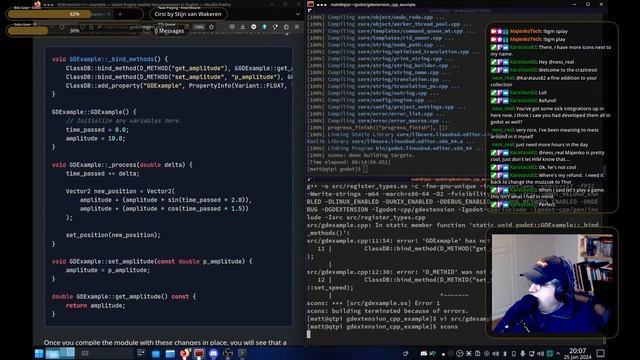Click the microphone icon in system tray
Viewport: 640px width, 360px height.
point(522,353)
